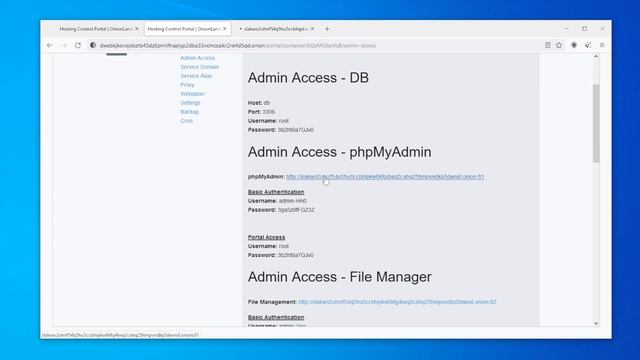Go back to the previous page
The width and height of the screenshot is (640, 360).
click(50, 45)
